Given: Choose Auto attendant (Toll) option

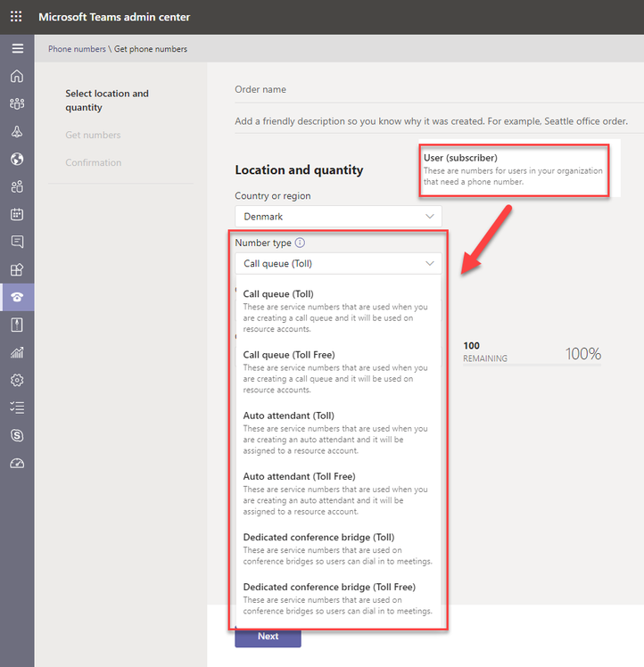Looking at the screenshot, I should coord(338,432).
